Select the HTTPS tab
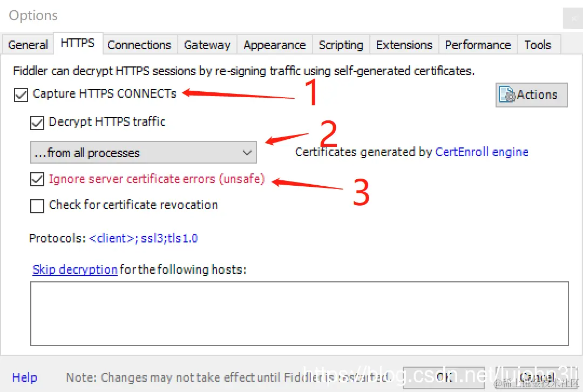This screenshot has width=583, height=392. click(78, 43)
